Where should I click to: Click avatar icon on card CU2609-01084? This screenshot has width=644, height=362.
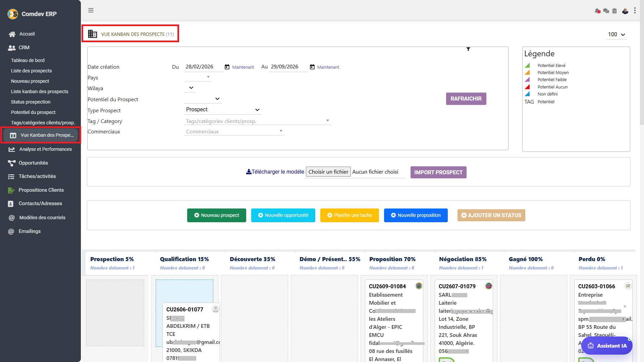click(419, 286)
